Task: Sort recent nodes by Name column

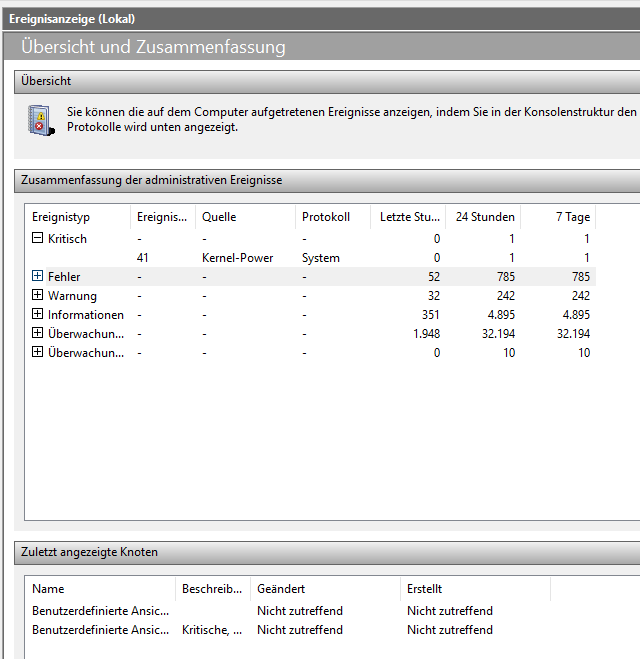Action: 100,589
